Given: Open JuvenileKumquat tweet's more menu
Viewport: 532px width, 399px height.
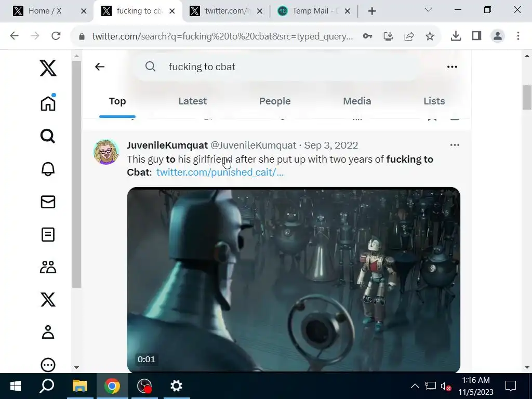Looking at the screenshot, I should (x=455, y=145).
